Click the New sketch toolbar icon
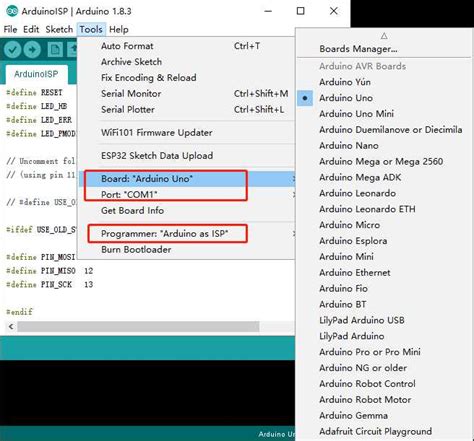The height and width of the screenshot is (441, 474). [55, 50]
